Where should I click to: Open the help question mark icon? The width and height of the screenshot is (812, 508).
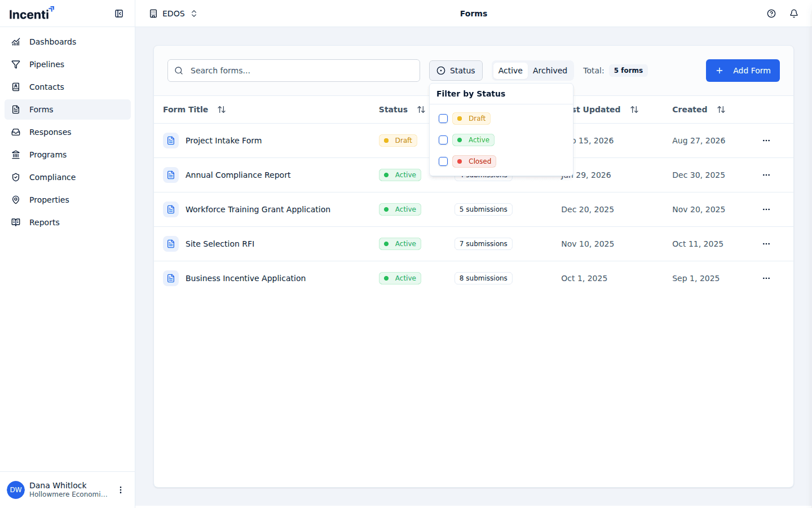[x=771, y=14]
